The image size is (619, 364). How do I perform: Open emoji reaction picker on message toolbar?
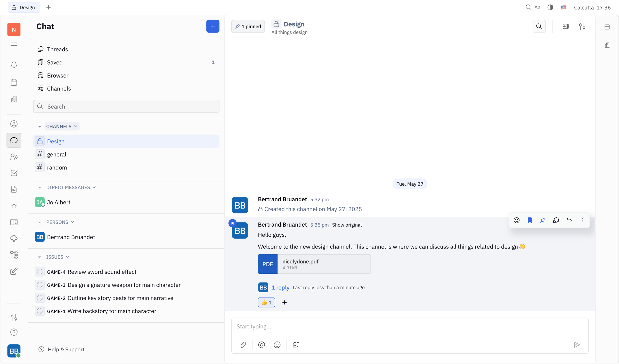click(x=516, y=220)
